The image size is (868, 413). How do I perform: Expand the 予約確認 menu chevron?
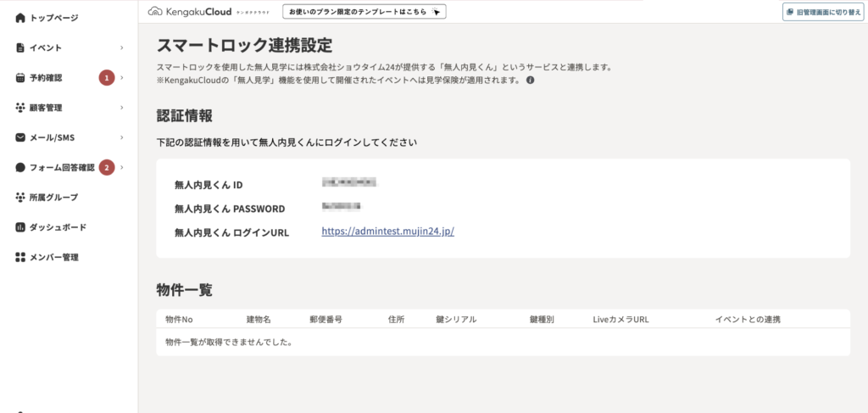[x=122, y=78]
